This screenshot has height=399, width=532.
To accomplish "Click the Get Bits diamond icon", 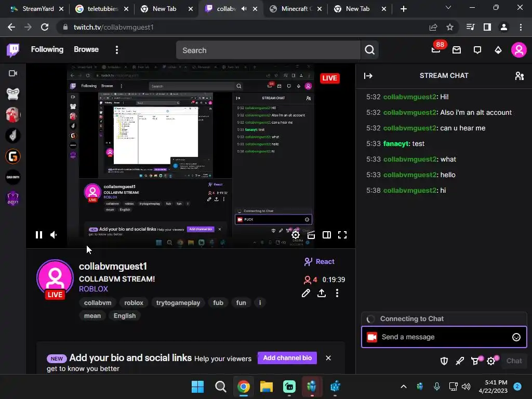I will point(498,50).
